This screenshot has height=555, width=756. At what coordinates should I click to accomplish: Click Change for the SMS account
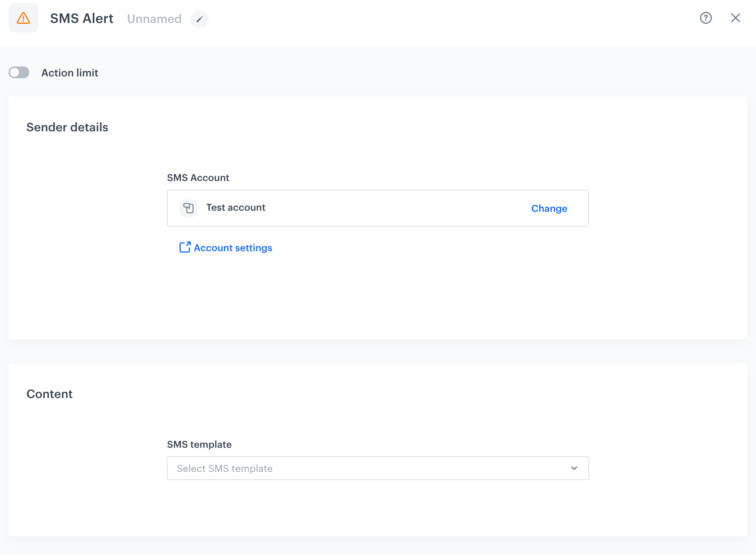click(549, 208)
